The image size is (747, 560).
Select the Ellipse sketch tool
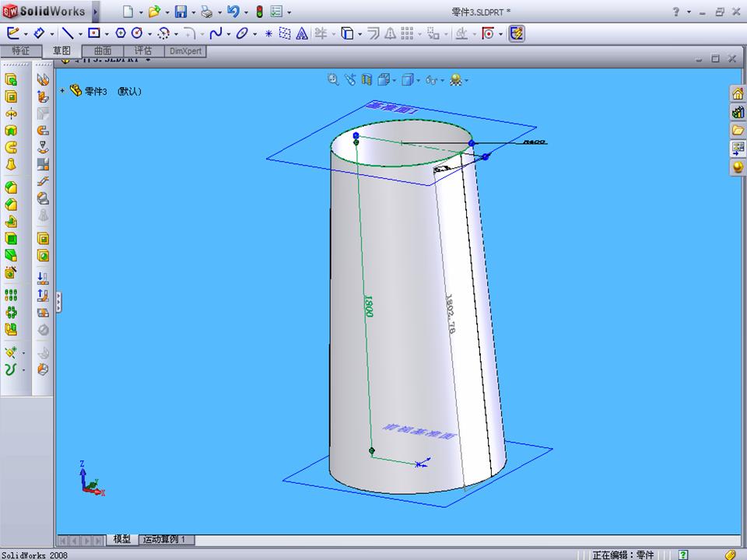pos(243,33)
